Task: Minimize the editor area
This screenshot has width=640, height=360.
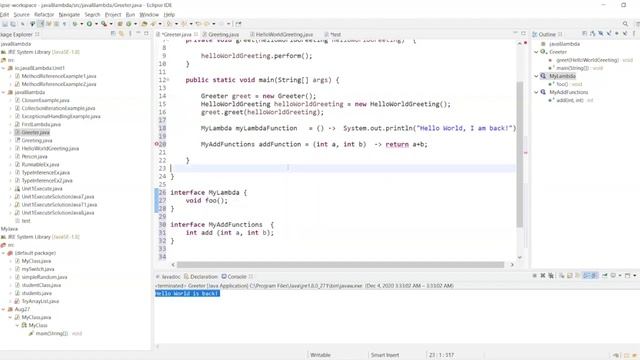Action: pos(515,33)
